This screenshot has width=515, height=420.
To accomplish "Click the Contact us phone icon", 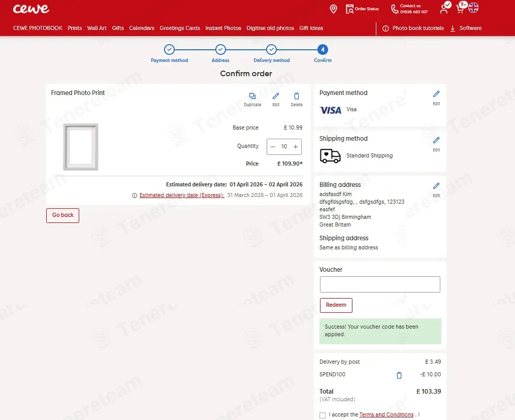I will pyautogui.click(x=395, y=9).
